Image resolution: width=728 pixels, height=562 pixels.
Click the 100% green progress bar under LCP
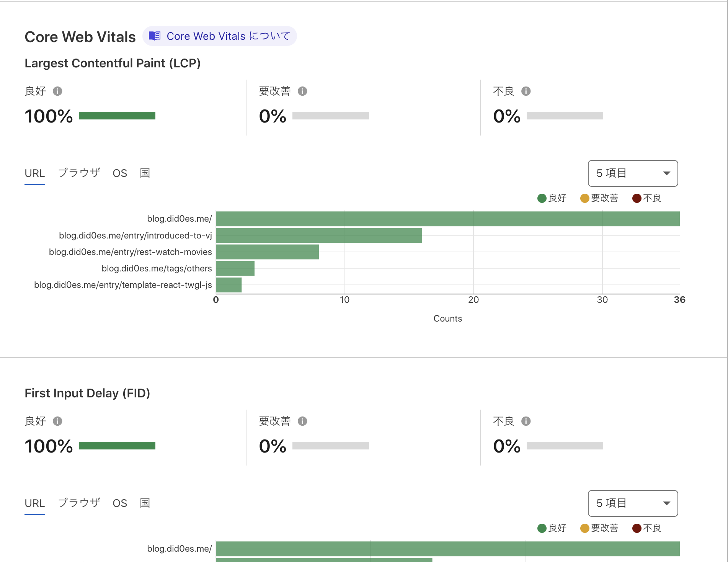click(x=117, y=116)
